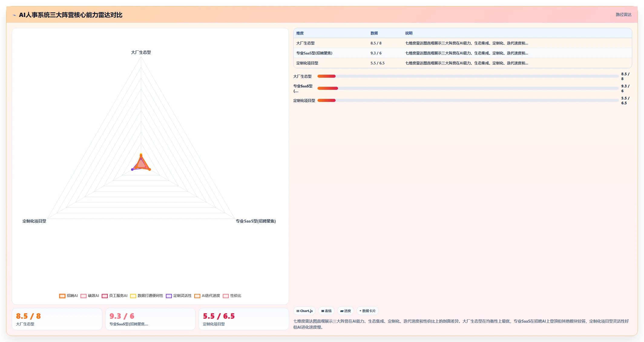Viewport: 644px width, 342px height.
Task: Toggle the 绩效AI legend item
Action: point(90,296)
